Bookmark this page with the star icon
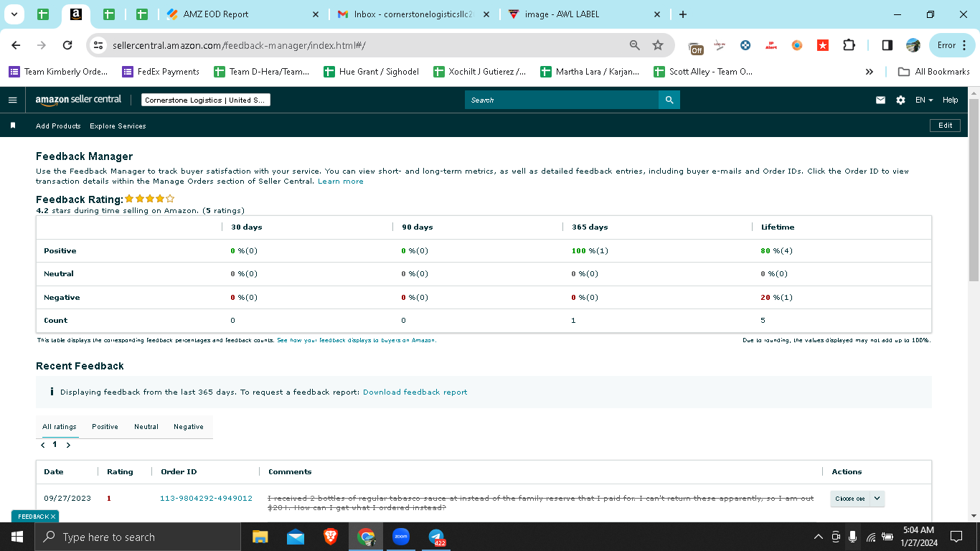980x551 pixels. tap(658, 45)
